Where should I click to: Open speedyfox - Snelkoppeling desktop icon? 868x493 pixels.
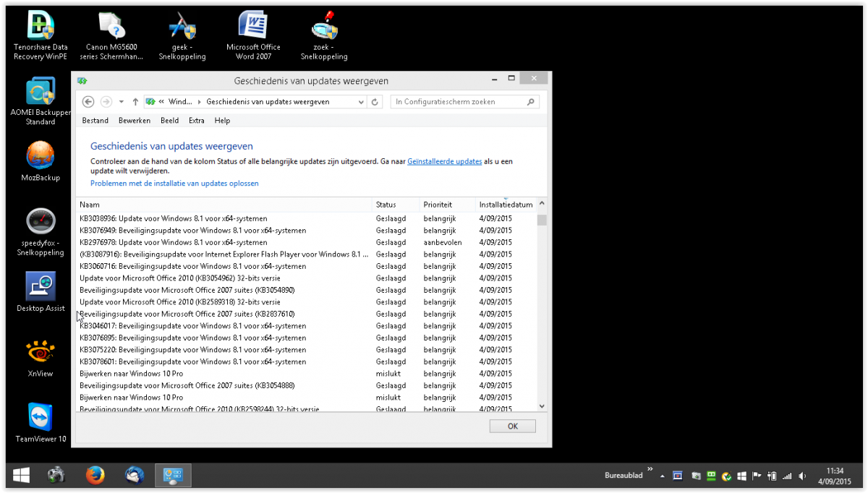click(41, 232)
